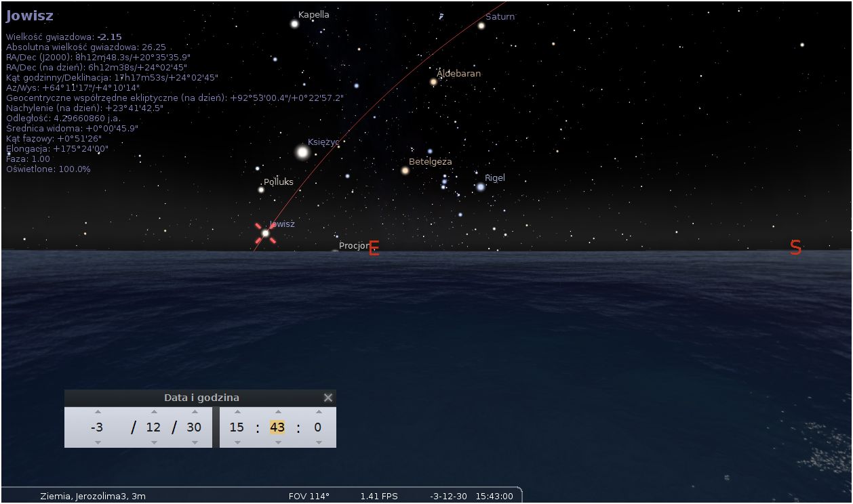Select the year field showing -3
Image resolution: width=853 pixels, height=504 pixels.
click(98, 427)
